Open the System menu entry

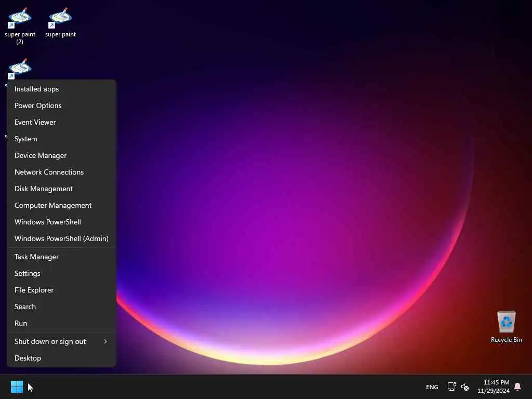point(61,139)
